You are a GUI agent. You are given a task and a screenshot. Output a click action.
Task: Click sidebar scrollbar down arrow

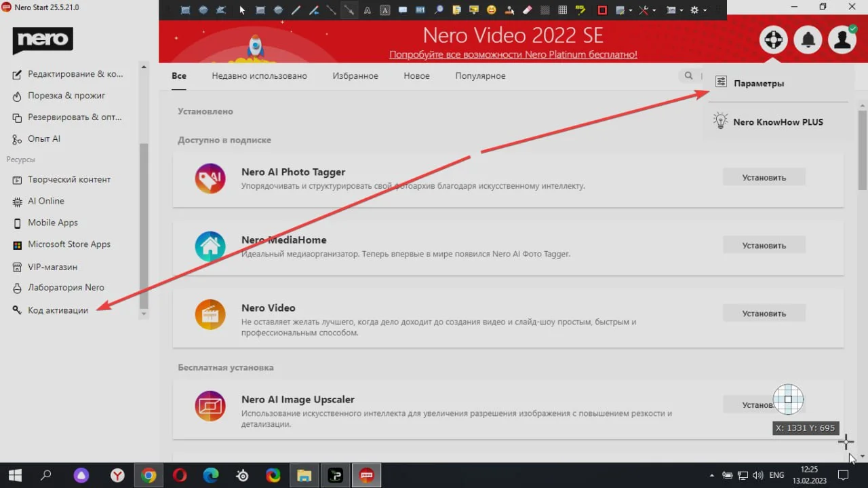(143, 314)
